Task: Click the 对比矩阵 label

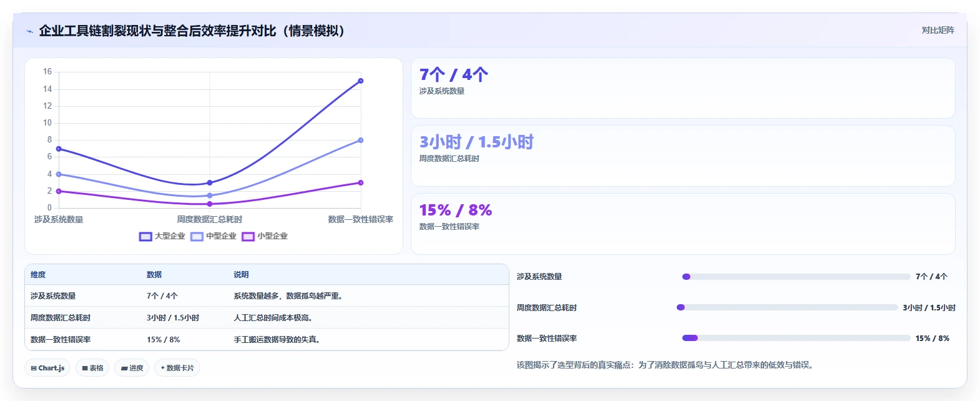Action: click(x=938, y=30)
